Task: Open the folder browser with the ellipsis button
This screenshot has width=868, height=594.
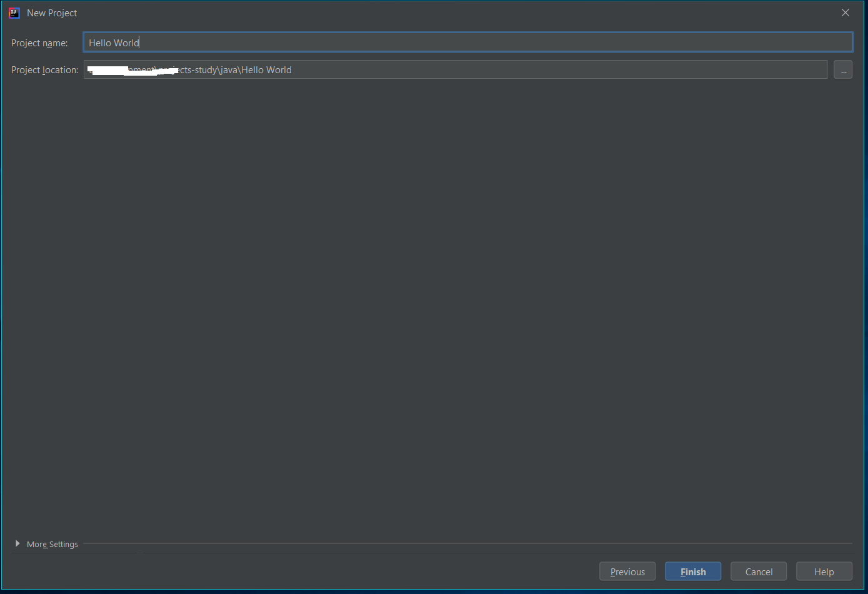Action: coord(843,69)
